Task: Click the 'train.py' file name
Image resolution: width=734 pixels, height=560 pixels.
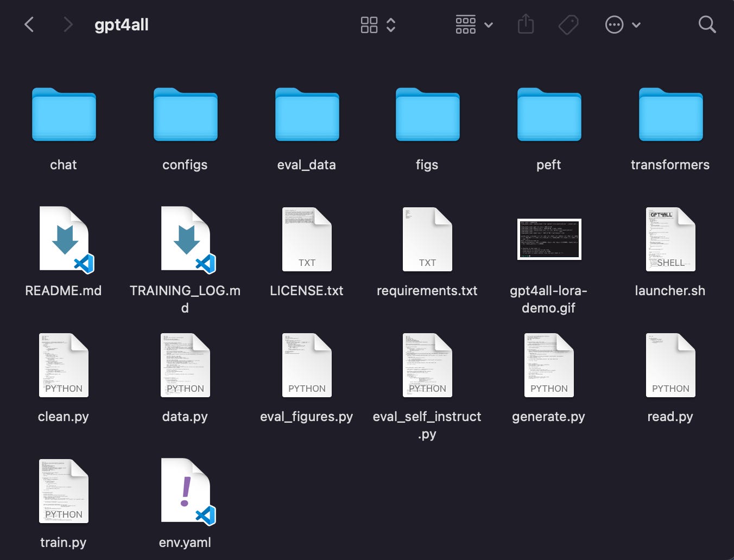Action: pos(64,543)
